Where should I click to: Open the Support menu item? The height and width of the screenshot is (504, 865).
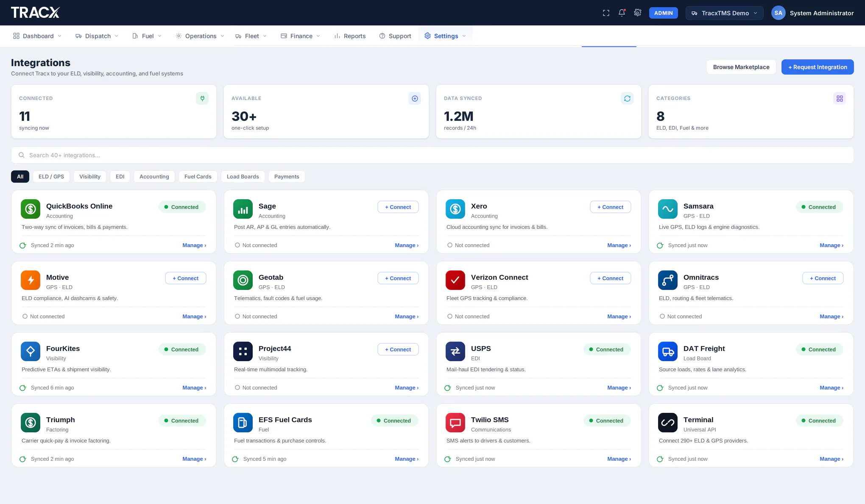coord(395,36)
